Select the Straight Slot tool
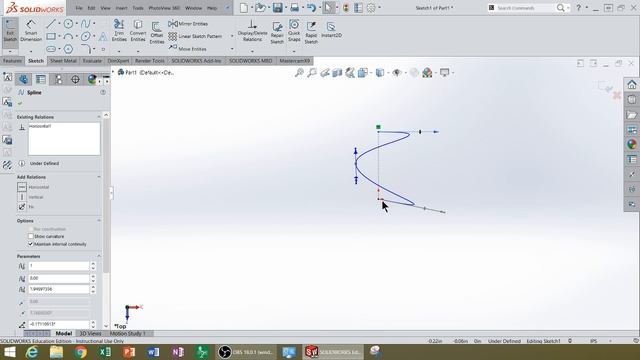 [51, 49]
